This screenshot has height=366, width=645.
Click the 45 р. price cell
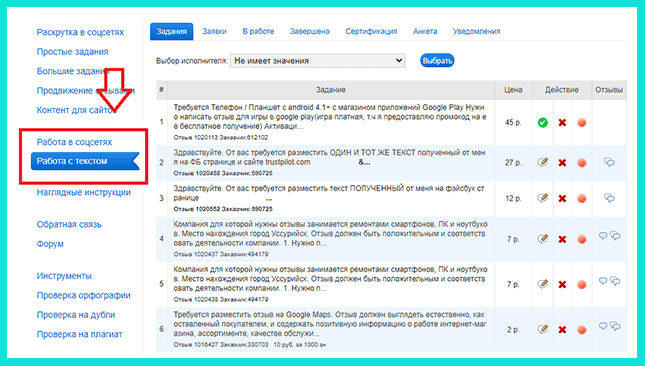click(513, 123)
